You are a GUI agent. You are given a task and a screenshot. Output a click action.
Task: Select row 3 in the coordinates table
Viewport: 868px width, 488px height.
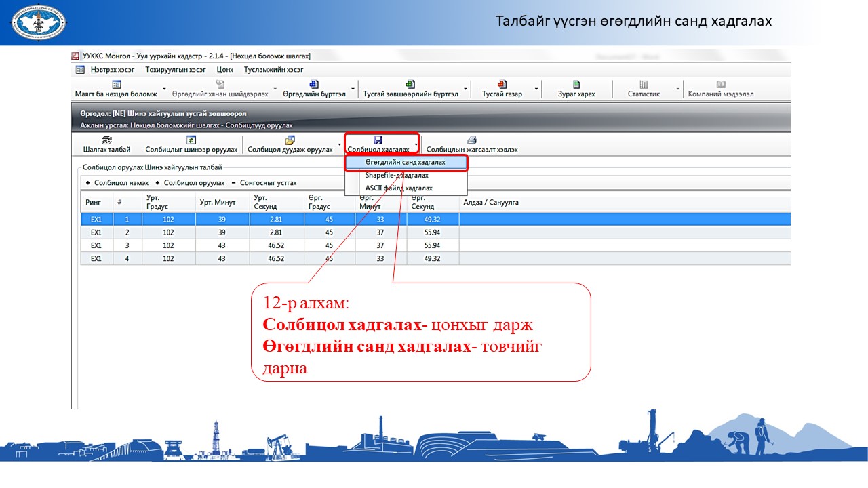click(271, 245)
